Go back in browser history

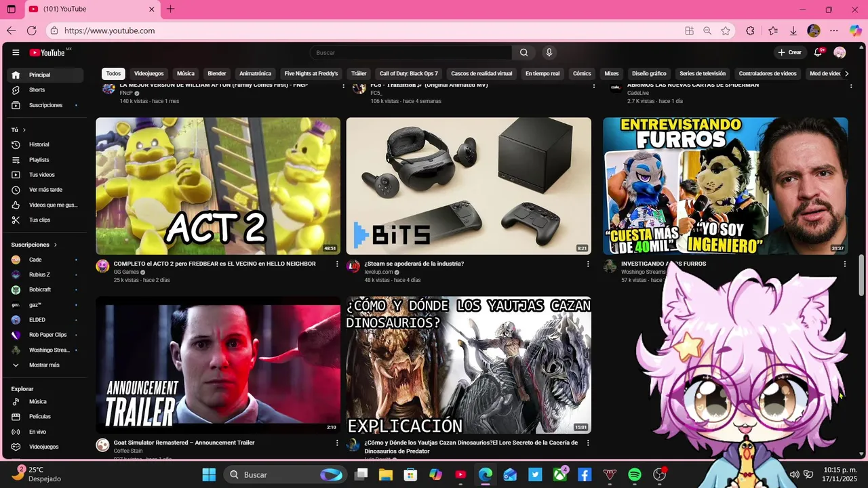coord(11,30)
